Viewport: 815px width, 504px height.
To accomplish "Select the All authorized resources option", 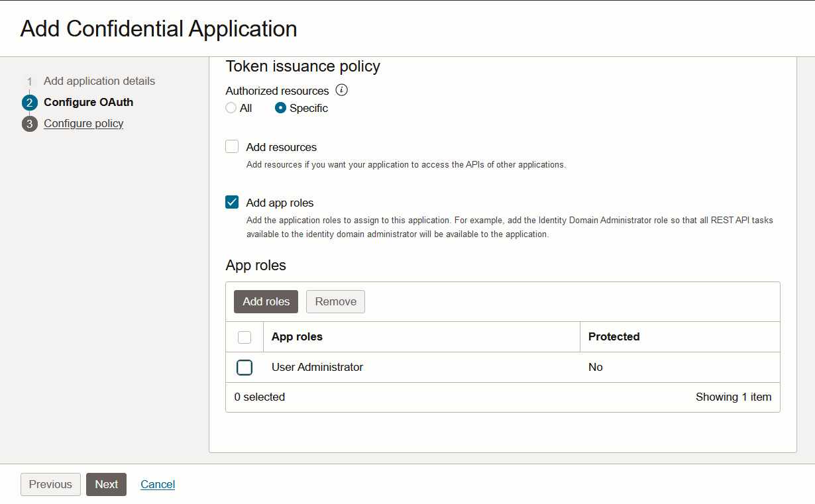I will 231,108.
